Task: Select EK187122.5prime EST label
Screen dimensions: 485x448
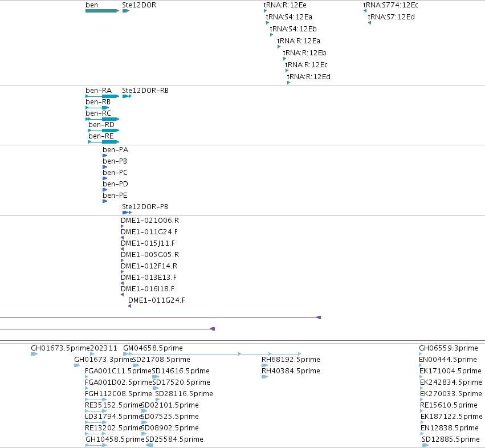Action: (451, 417)
